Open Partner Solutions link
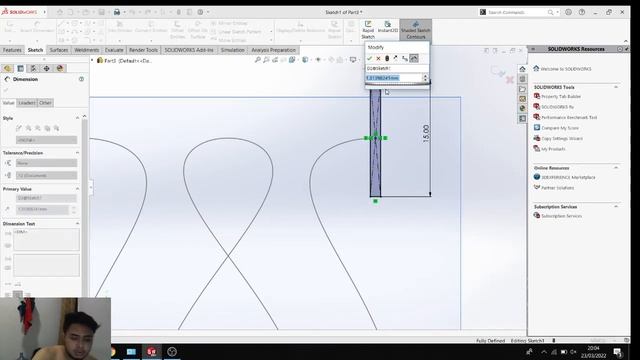The height and width of the screenshot is (360, 640). [x=558, y=188]
